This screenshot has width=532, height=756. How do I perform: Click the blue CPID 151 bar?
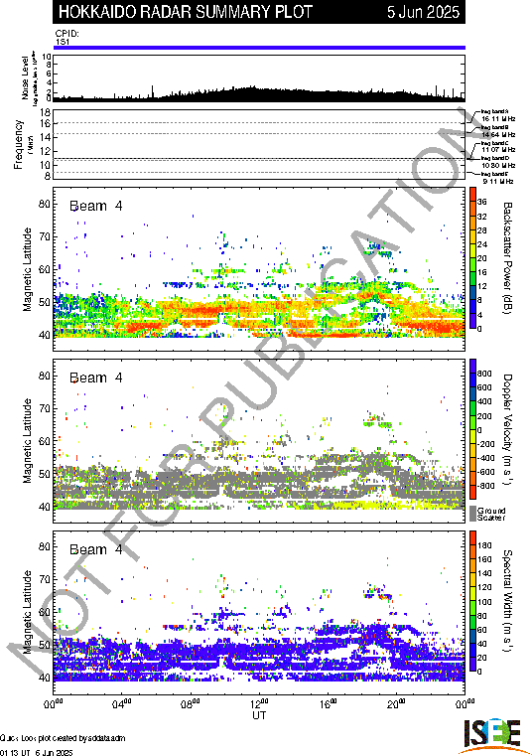point(259,48)
